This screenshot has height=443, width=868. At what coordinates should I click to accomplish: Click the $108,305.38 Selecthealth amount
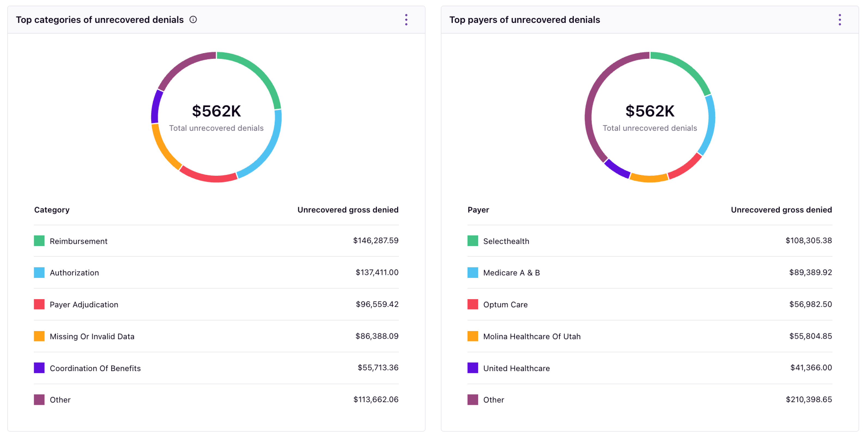[x=809, y=241]
